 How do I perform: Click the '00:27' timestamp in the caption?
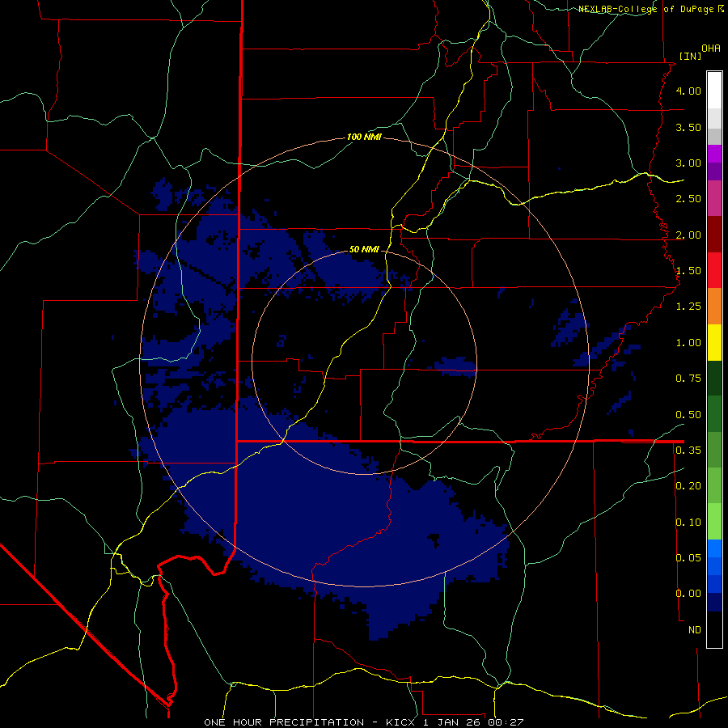tap(506, 722)
